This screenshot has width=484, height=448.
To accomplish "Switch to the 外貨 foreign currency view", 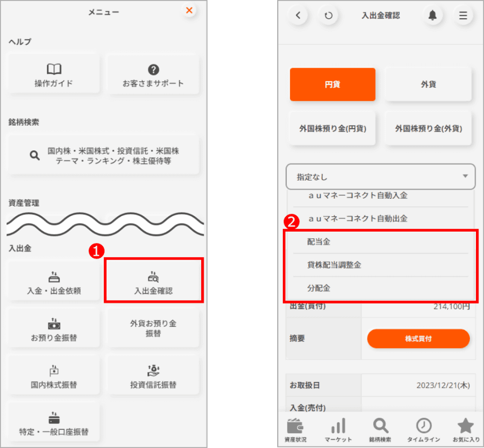I will click(428, 84).
